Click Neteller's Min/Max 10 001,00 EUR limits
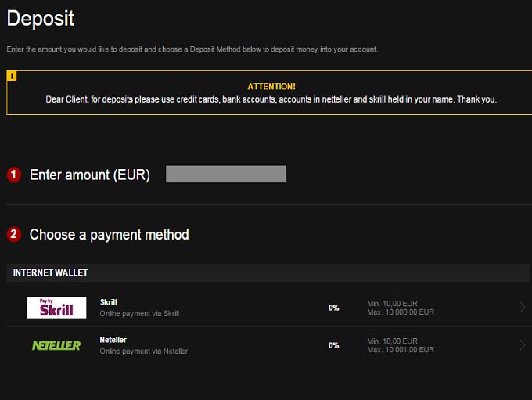The width and height of the screenshot is (532, 400). point(401,345)
